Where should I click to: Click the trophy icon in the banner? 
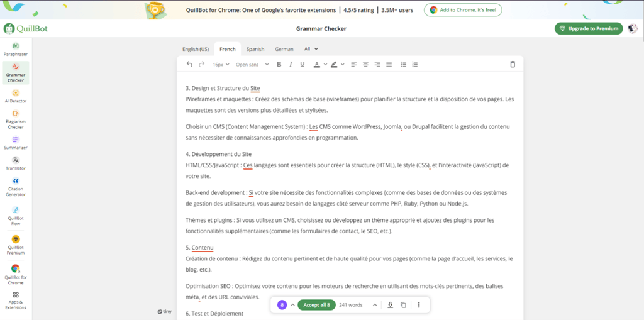click(156, 9)
